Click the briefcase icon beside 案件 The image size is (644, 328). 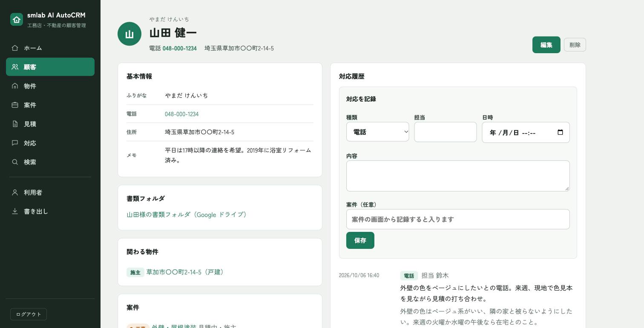pyautogui.click(x=15, y=105)
